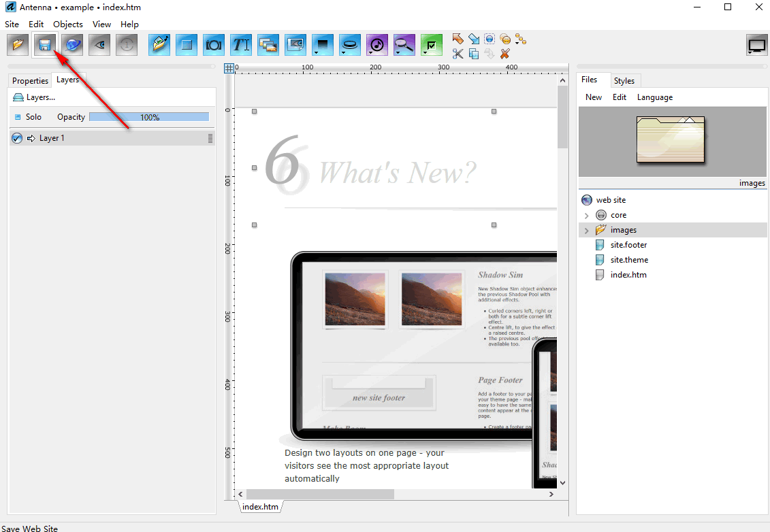The image size is (770, 532).
Task: Click the monitor display icon at top right
Action: (x=757, y=45)
